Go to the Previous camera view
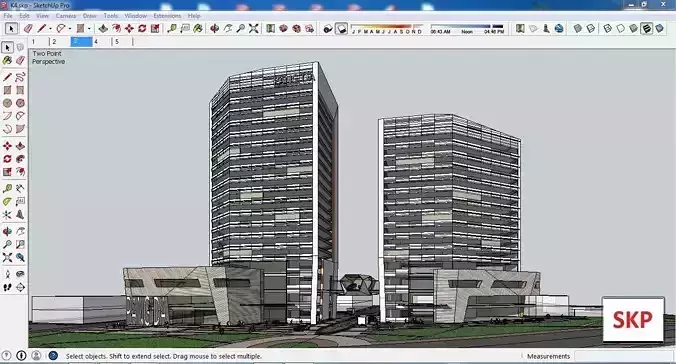 20,257
